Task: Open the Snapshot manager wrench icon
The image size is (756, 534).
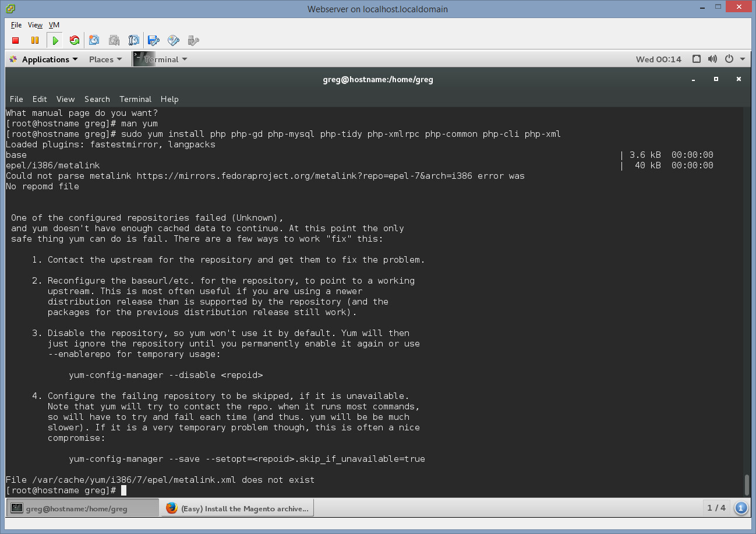Action: coord(133,40)
